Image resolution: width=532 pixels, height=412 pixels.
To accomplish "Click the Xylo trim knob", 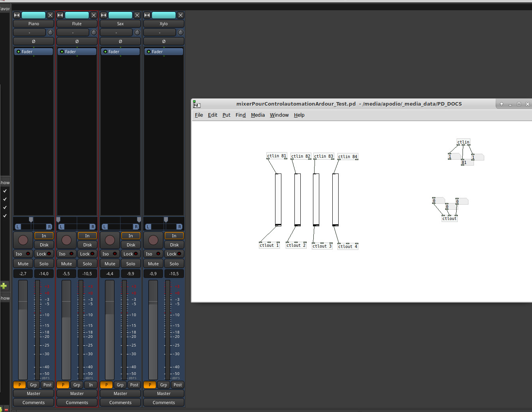I will click(181, 33).
